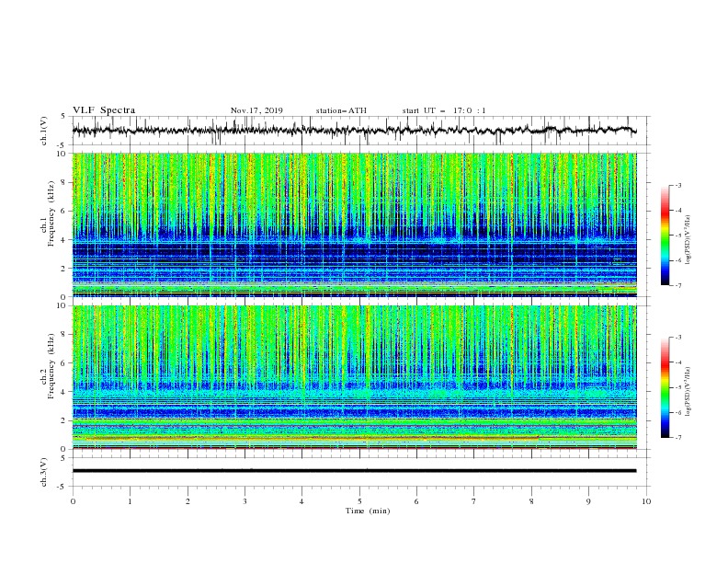
Task: Click the ch.1 spectrogram panel
Action: (x=354, y=224)
